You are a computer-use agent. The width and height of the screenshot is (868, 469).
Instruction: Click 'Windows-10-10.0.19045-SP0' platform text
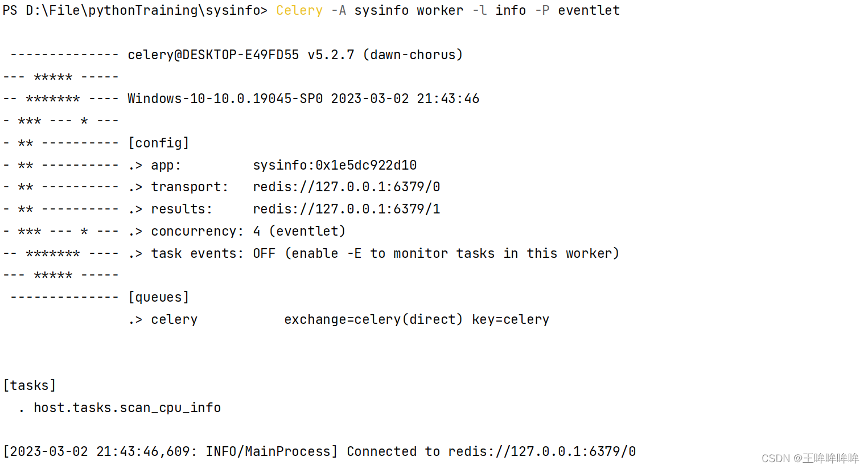(225, 99)
